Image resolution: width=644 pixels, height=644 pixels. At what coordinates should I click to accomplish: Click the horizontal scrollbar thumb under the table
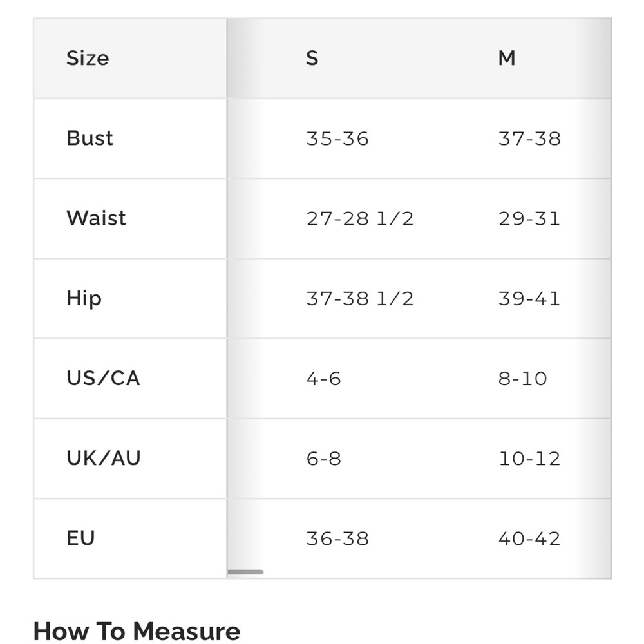coord(245,572)
